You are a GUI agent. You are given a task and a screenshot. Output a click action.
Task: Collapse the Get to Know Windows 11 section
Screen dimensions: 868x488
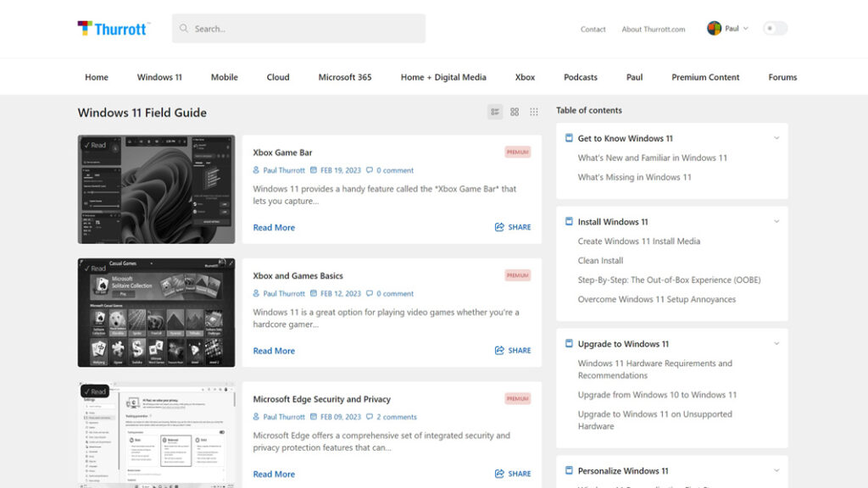click(x=777, y=137)
